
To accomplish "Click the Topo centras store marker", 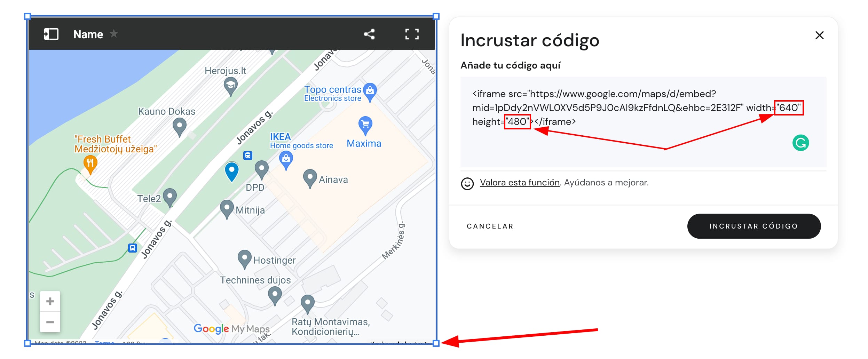I will pos(370,91).
